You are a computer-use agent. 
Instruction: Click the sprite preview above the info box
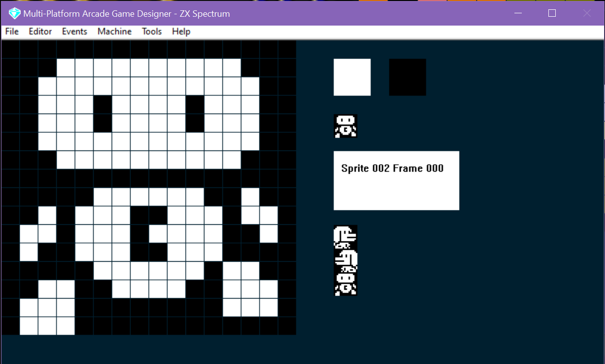pos(346,126)
